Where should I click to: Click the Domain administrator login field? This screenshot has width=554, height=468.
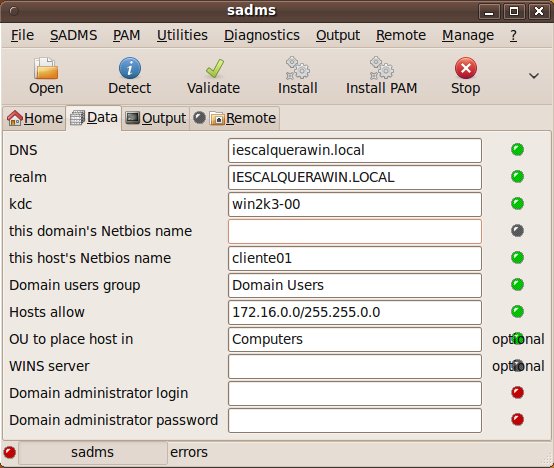tap(355, 393)
